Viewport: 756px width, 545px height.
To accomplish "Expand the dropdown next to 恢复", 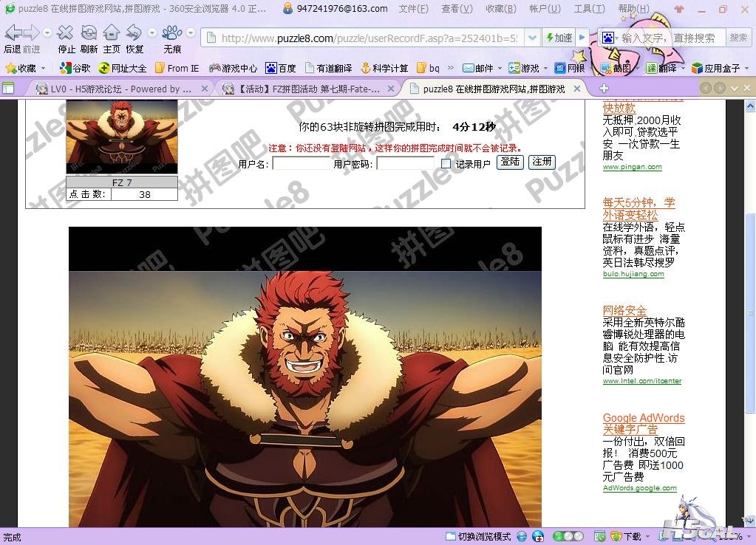I will (x=152, y=32).
